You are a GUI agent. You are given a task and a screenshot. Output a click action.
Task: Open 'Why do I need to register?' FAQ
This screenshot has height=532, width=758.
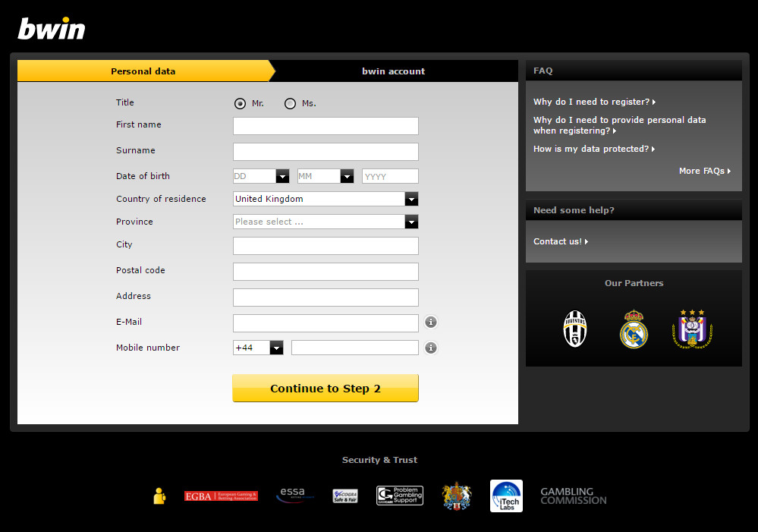point(594,102)
